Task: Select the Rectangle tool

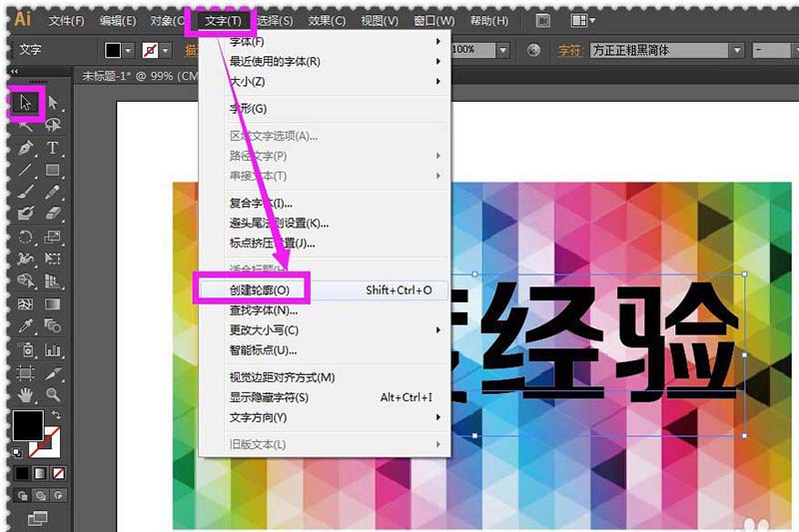Action: coord(53,170)
